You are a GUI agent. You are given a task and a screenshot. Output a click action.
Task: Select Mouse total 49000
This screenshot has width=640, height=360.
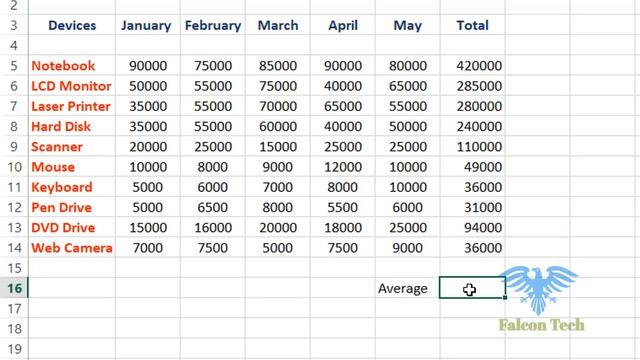[472, 167]
